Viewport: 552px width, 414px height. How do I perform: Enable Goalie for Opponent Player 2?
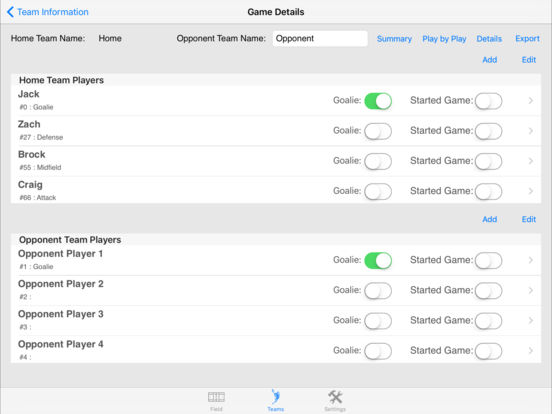tap(378, 291)
